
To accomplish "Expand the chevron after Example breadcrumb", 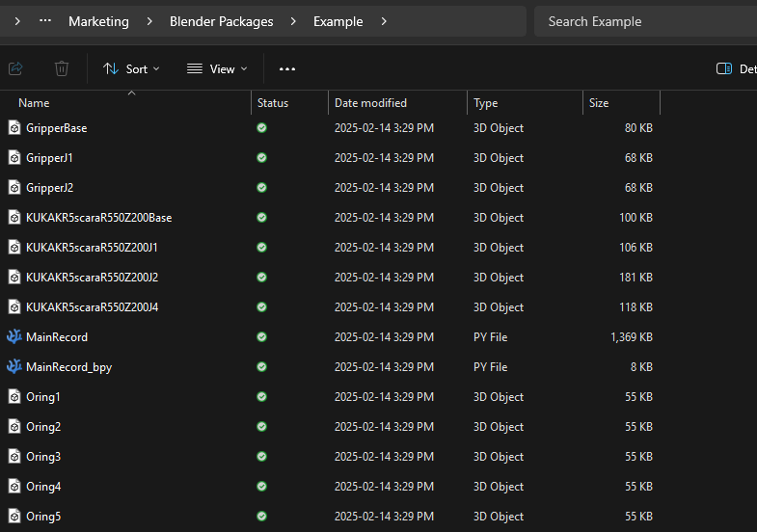I will pos(384,21).
